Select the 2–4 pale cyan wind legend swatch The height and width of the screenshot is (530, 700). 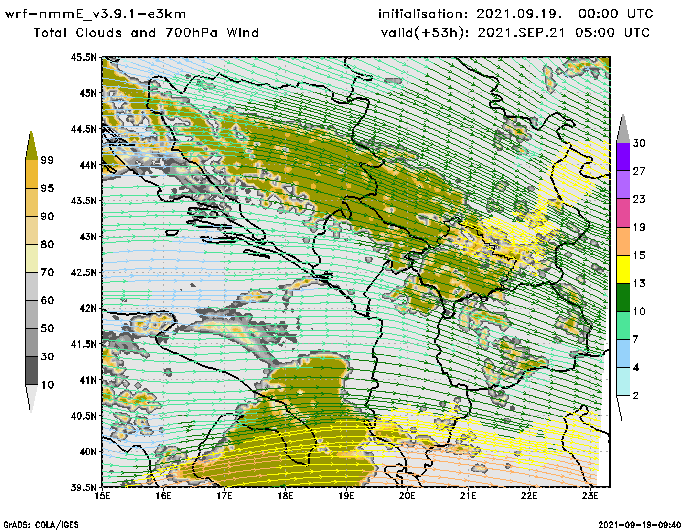pos(623,382)
